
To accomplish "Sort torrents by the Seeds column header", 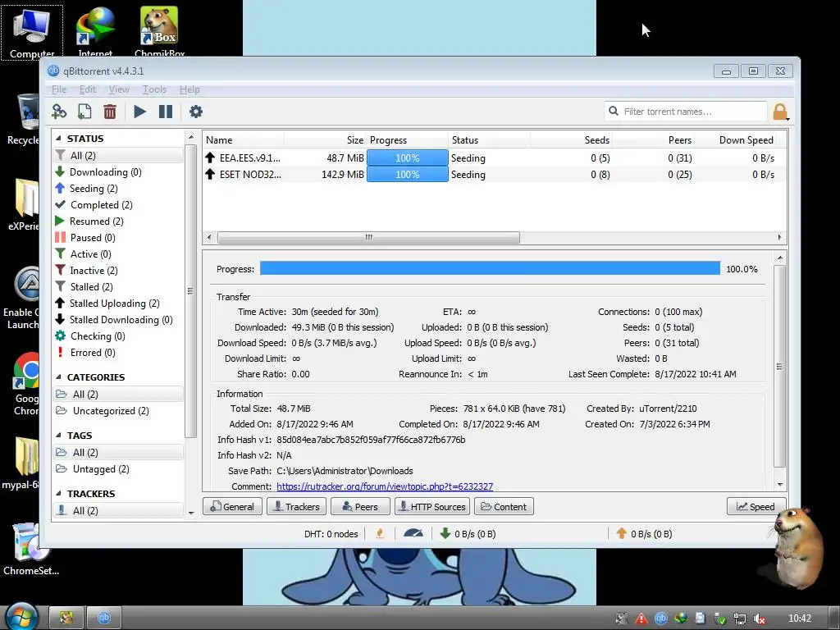I will coord(571,140).
